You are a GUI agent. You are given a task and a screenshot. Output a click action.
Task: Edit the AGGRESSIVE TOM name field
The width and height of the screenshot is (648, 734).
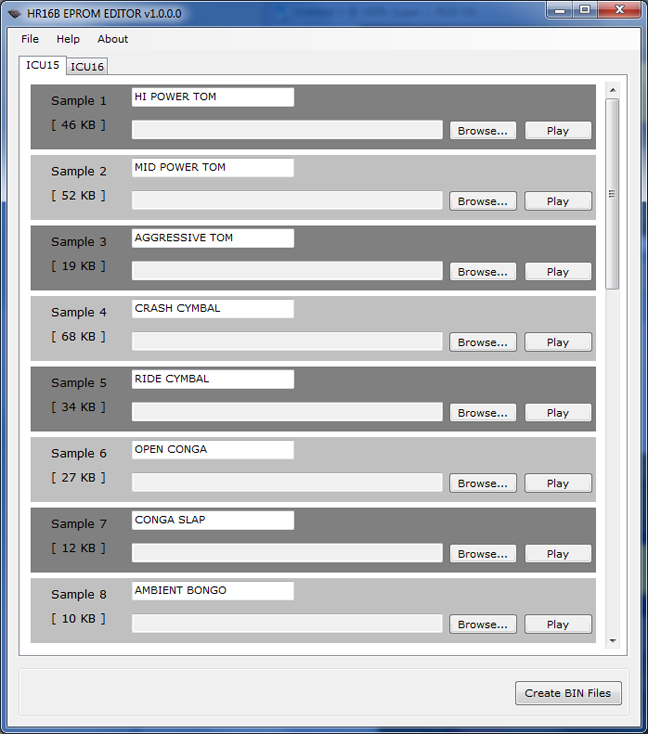click(x=213, y=238)
